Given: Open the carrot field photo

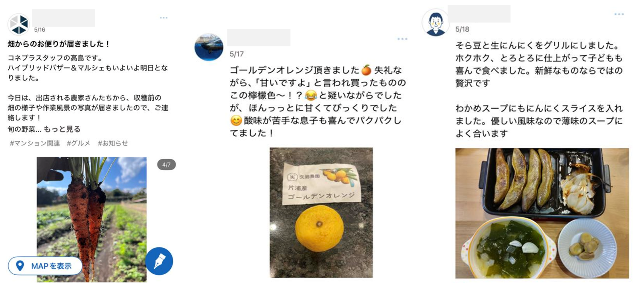Looking at the screenshot, I should (x=92, y=220).
